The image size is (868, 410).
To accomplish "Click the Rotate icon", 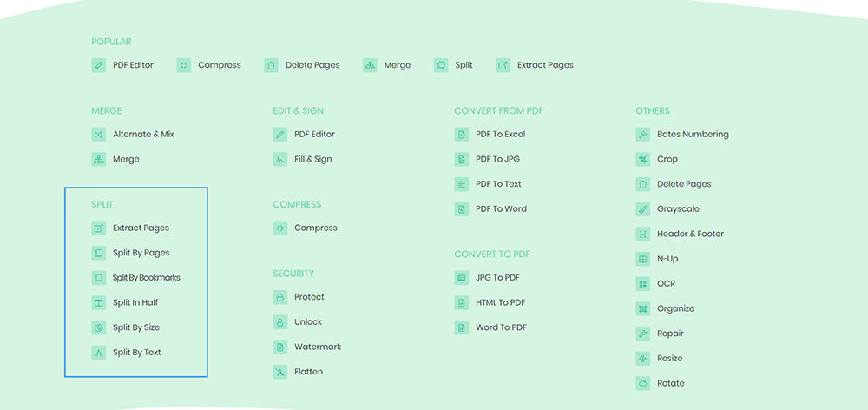I will coord(643,383).
